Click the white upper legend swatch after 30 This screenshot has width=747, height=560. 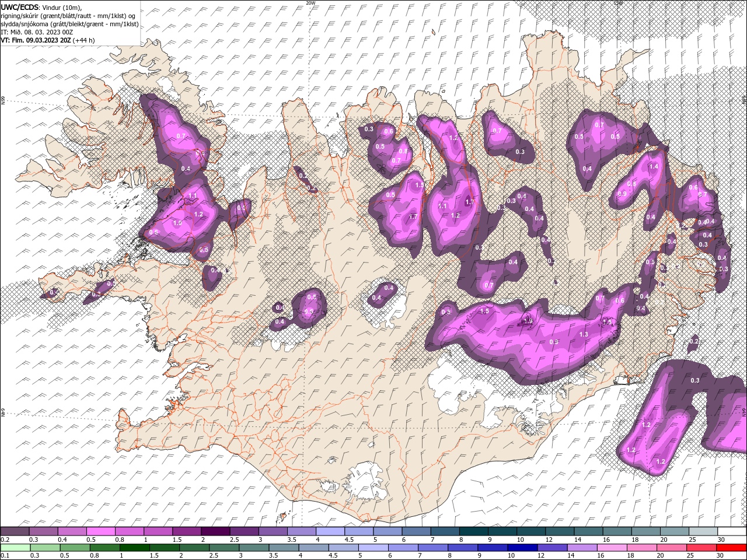[731, 531]
